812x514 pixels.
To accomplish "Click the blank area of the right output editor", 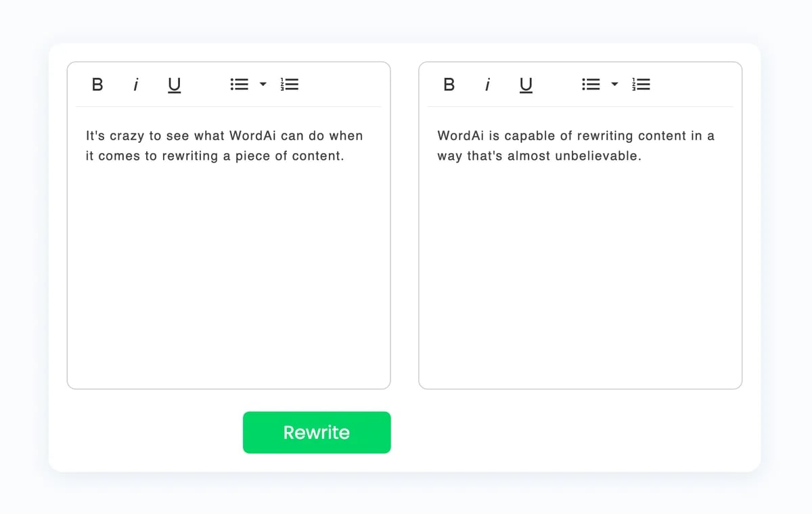I will coord(581,271).
